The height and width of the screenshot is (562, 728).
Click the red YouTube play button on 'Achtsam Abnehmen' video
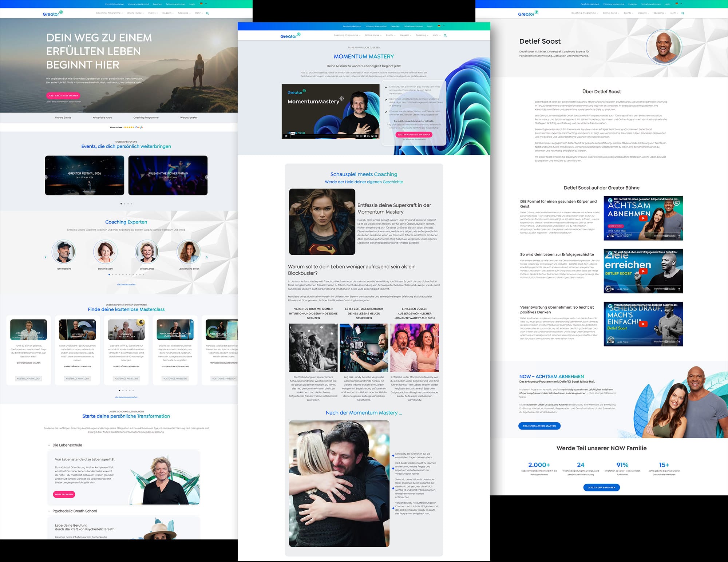point(643,218)
